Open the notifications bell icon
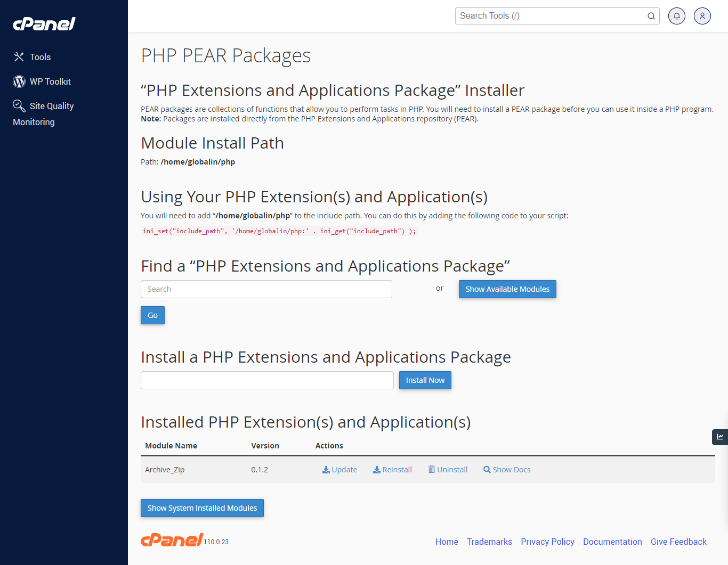Image resolution: width=728 pixels, height=565 pixels. click(x=677, y=16)
